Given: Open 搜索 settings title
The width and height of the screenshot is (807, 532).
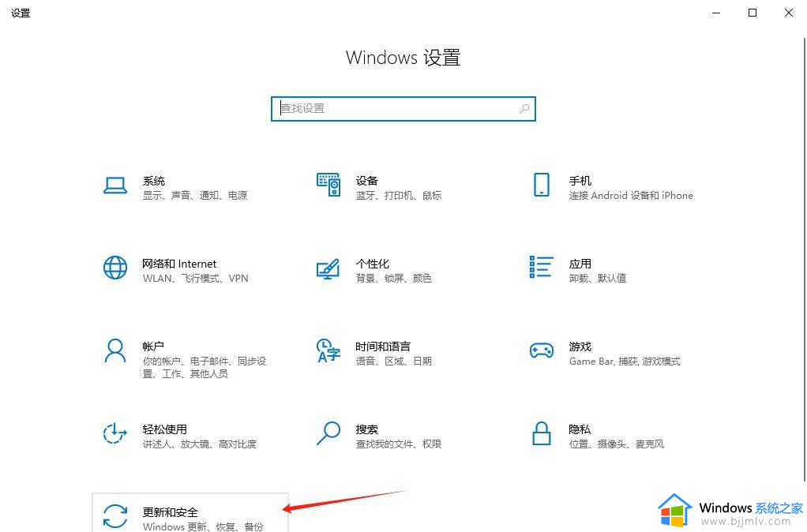Looking at the screenshot, I should [366, 429].
